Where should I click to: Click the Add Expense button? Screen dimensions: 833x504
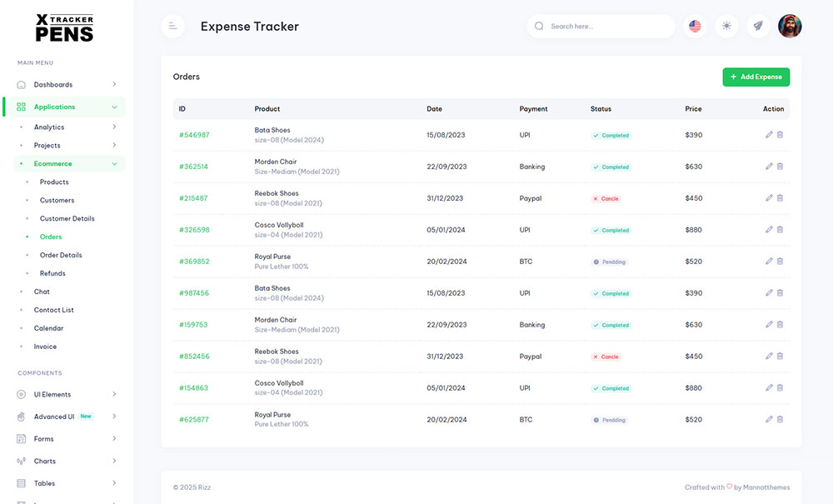(x=756, y=77)
